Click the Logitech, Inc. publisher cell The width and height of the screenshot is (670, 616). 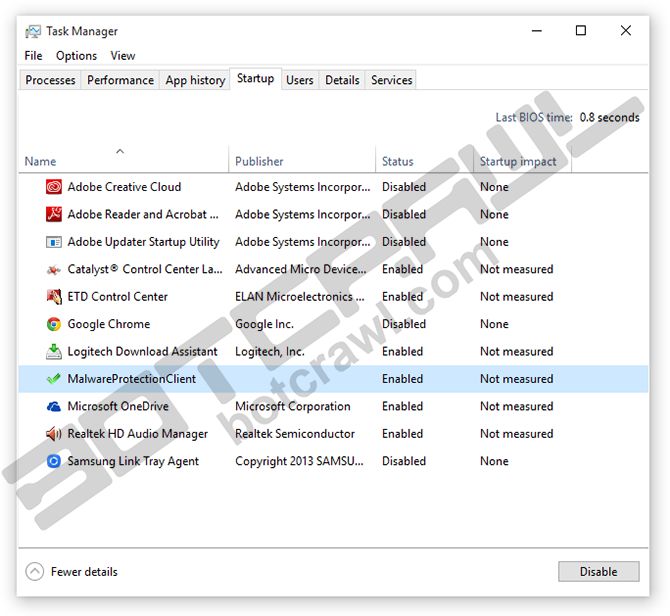[270, 352]
